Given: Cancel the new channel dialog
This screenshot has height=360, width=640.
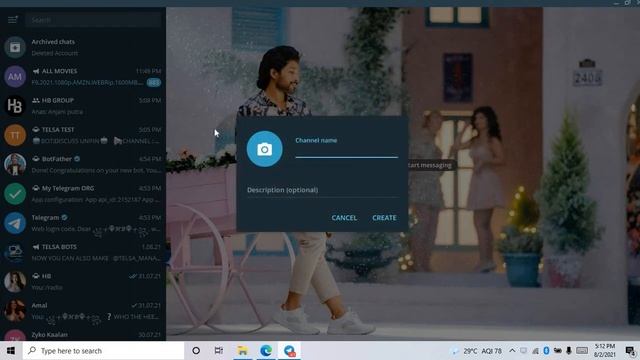Looking at the screenshot, I should (344, 218).
